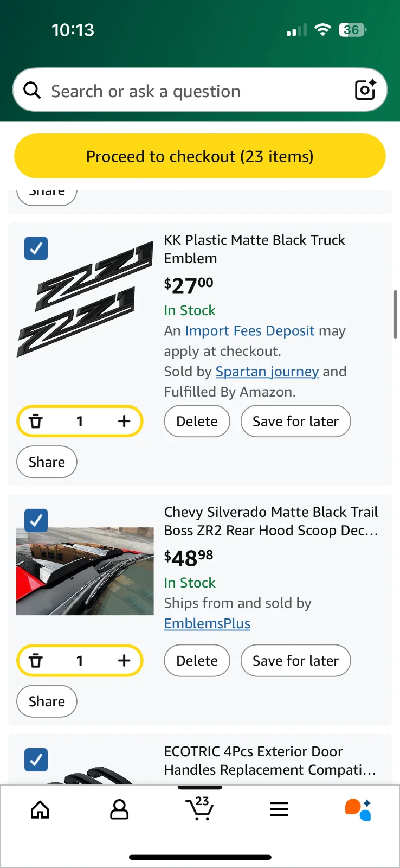Tap the camera lens search icon

tap(365, 90)
